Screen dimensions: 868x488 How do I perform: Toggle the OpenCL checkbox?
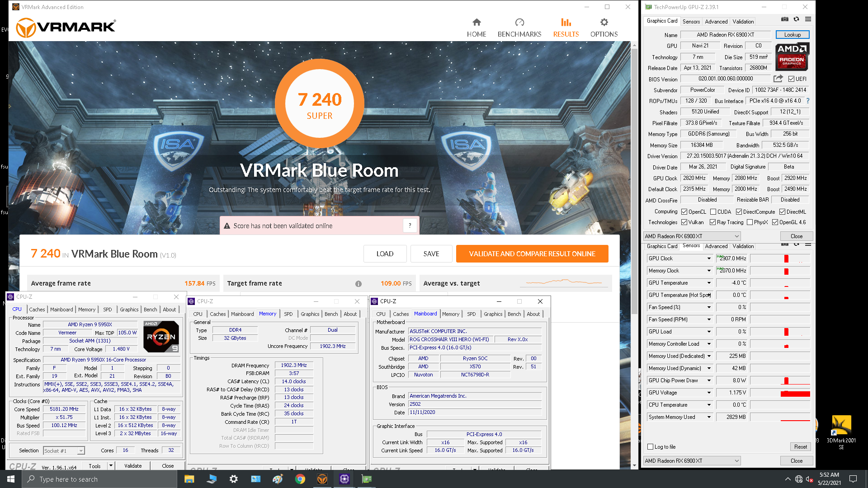point(684,212)
